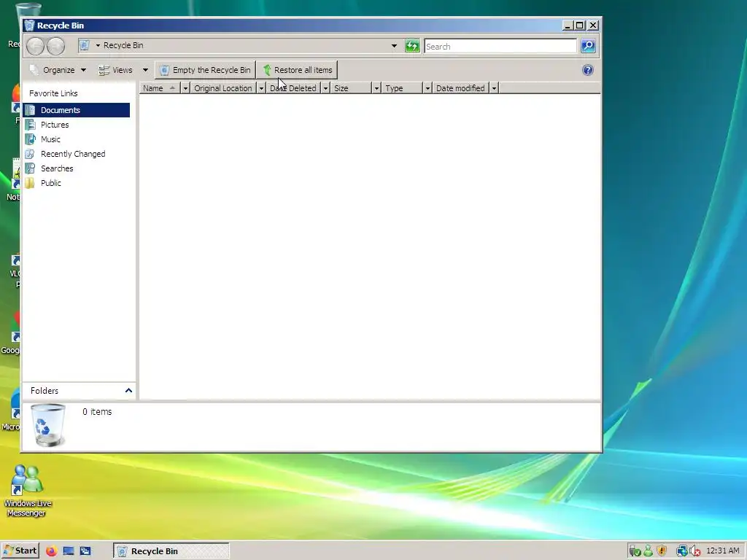The height and width of the screenshot is (560, 747).
Task: Click the security shield tray icon
Action: click(662, 551)
